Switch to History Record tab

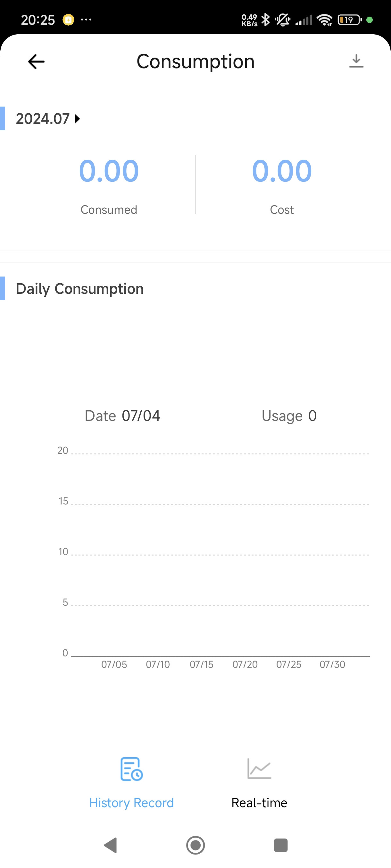click(x=131, y=803)
